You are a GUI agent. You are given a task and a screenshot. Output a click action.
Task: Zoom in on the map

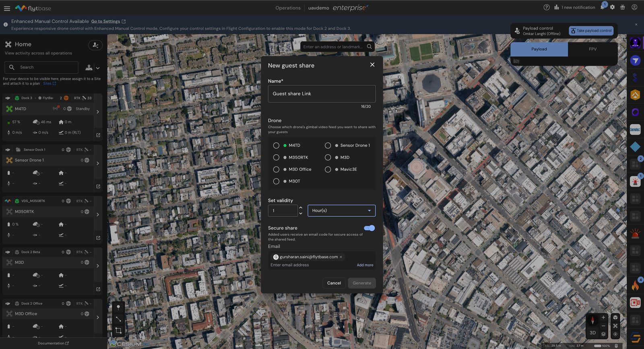(603, 318)
